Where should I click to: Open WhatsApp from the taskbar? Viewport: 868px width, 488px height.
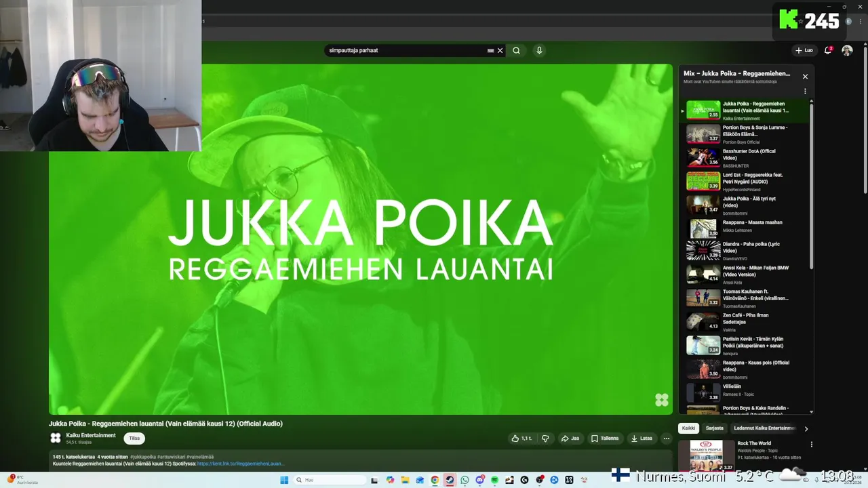click(x=465, y=480)
